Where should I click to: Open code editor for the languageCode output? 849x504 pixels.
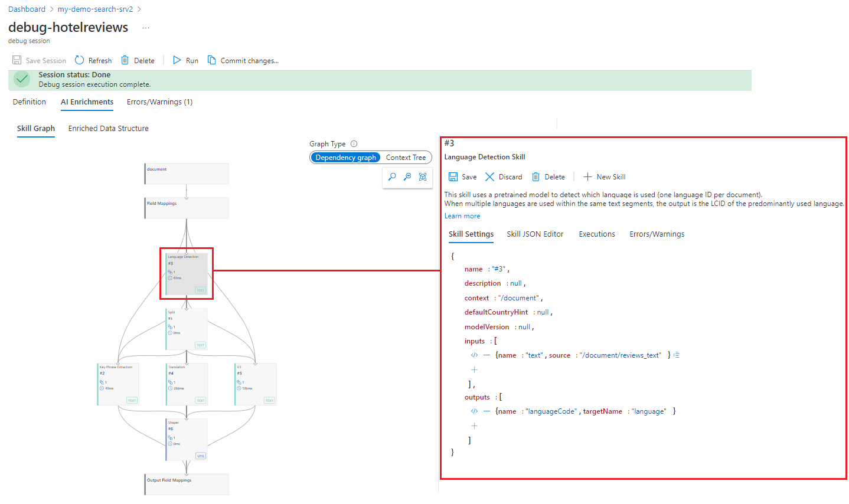coord(474,411)
